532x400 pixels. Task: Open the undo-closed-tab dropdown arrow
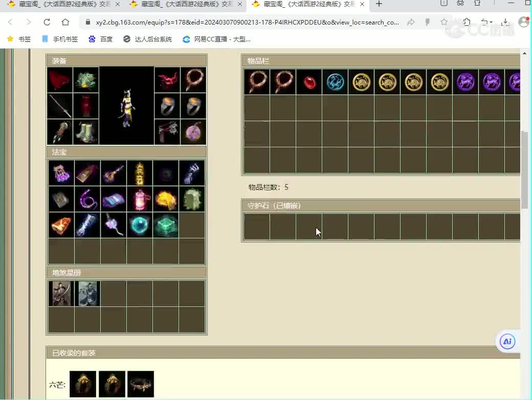tap(491, 23)
